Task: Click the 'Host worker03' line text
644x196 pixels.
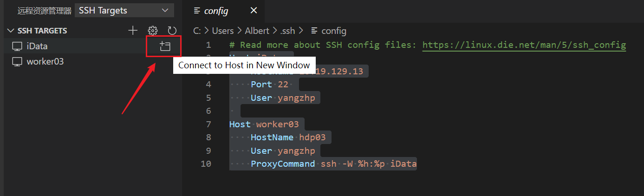Action: point(264,124)
